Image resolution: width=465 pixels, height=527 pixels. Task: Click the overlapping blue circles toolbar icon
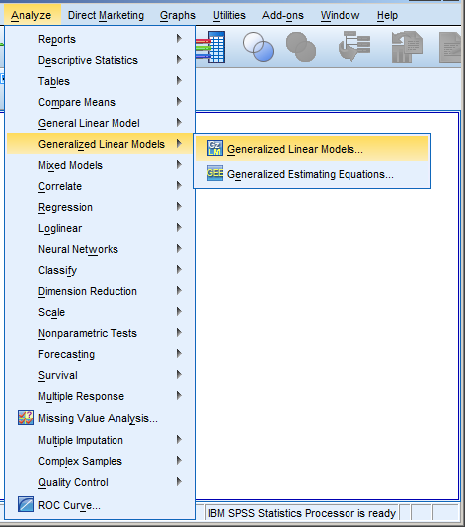coord(258,47)
